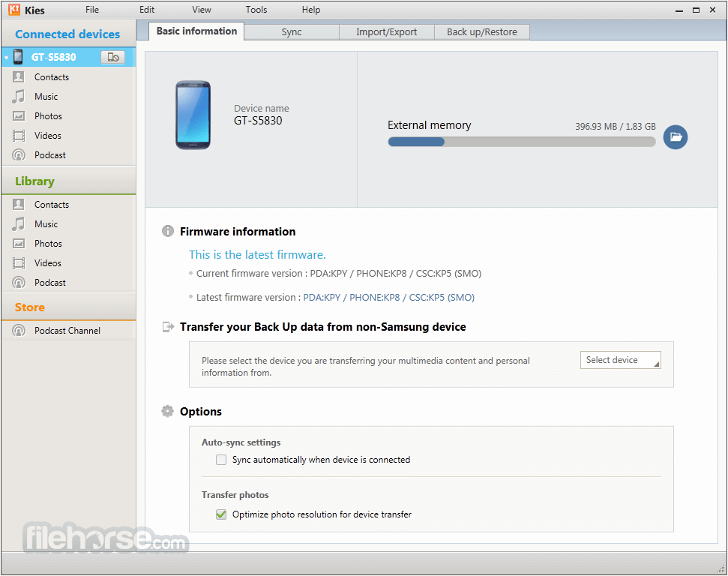
Task: Click the phone device thumbnail image
Action: click(x=193, y=115)
